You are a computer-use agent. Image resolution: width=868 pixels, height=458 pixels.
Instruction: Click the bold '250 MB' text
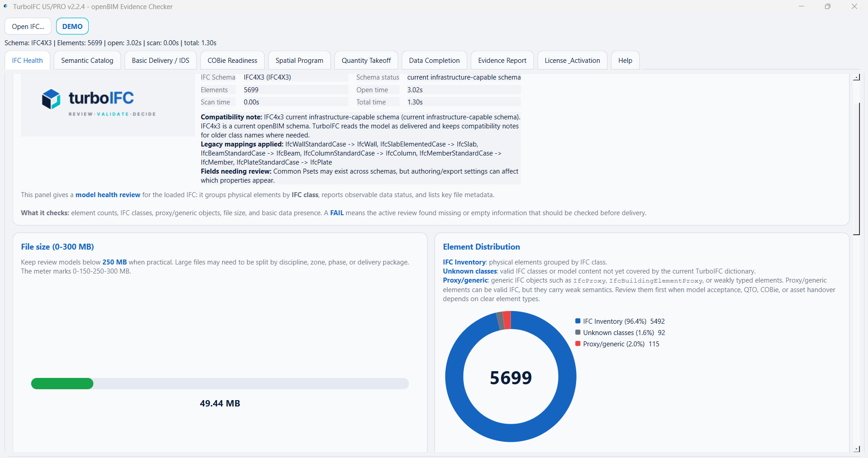coord(114,262)
